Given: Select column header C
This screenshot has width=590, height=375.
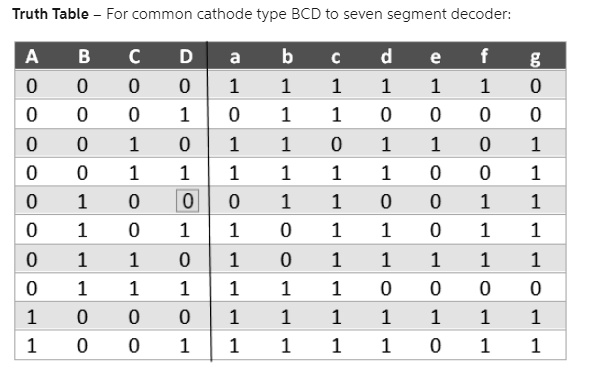Looking at the screenshot, I should [134, 56].
